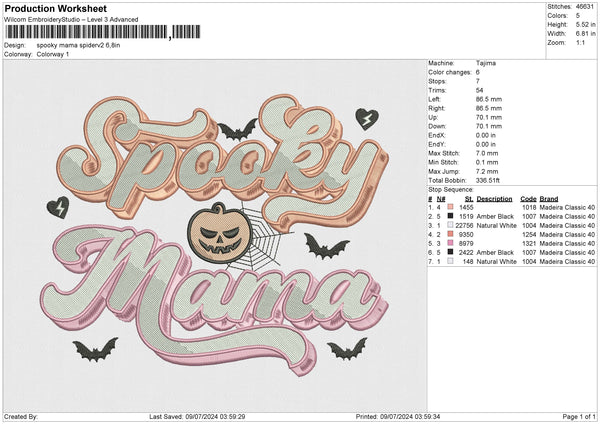
Task: Click the 'Created By:' footer label
Action: pos(21,417)
